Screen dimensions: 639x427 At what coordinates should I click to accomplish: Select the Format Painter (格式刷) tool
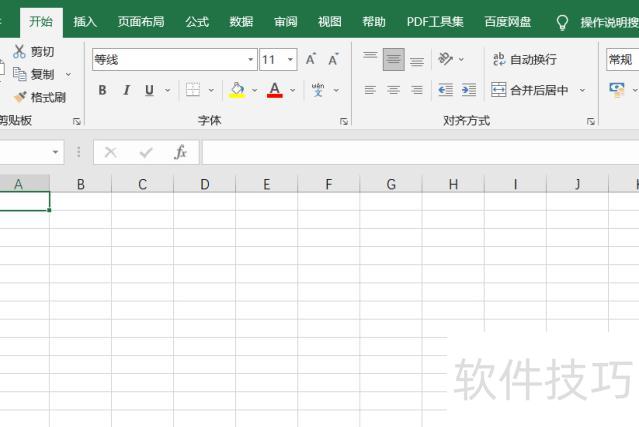(40, 97)
